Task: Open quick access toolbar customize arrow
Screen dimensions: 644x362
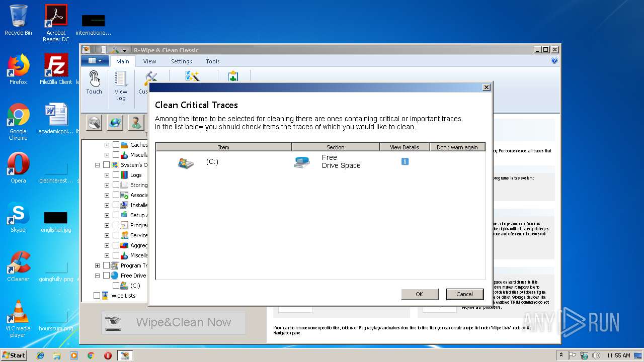Action: (x=125, y=50)
